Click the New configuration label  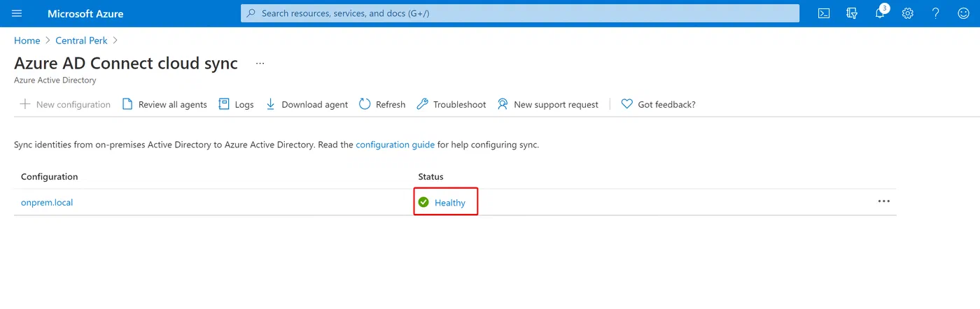[73, 105]
